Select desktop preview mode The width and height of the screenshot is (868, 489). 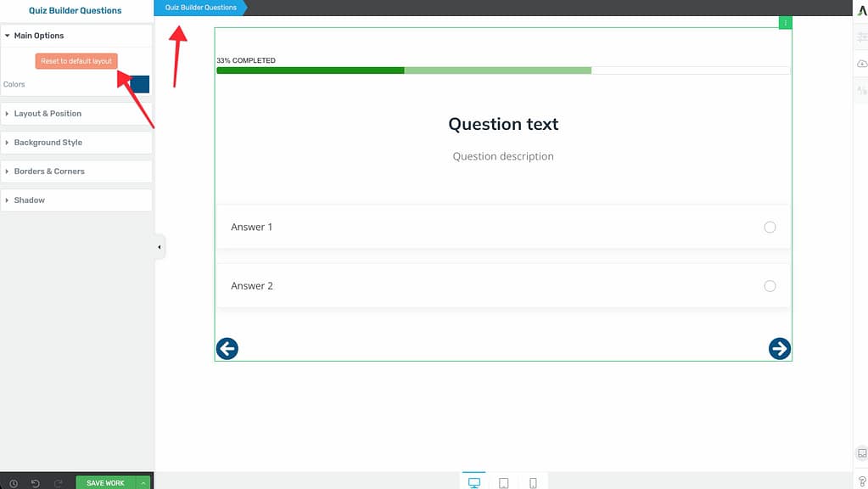pyautogui.click(x=473, y=483)
